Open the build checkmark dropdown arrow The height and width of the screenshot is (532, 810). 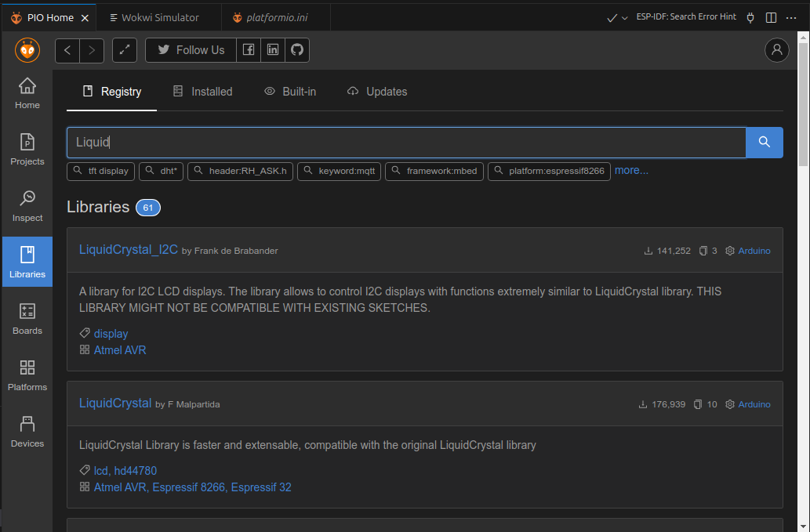click(625, 18)
